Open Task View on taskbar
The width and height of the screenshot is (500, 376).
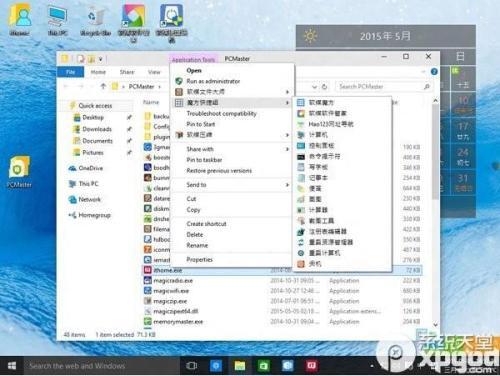pyautogui.click(x=191, y=366)
